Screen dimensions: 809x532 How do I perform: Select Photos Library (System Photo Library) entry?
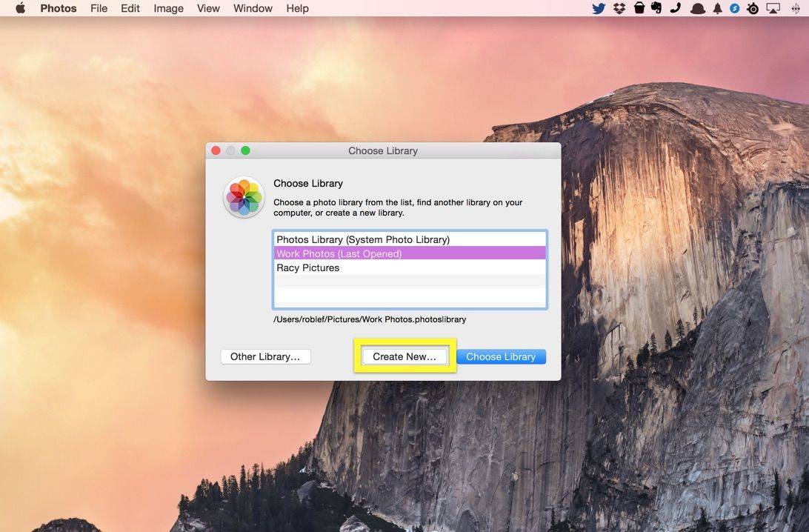(x=410, y=239)
